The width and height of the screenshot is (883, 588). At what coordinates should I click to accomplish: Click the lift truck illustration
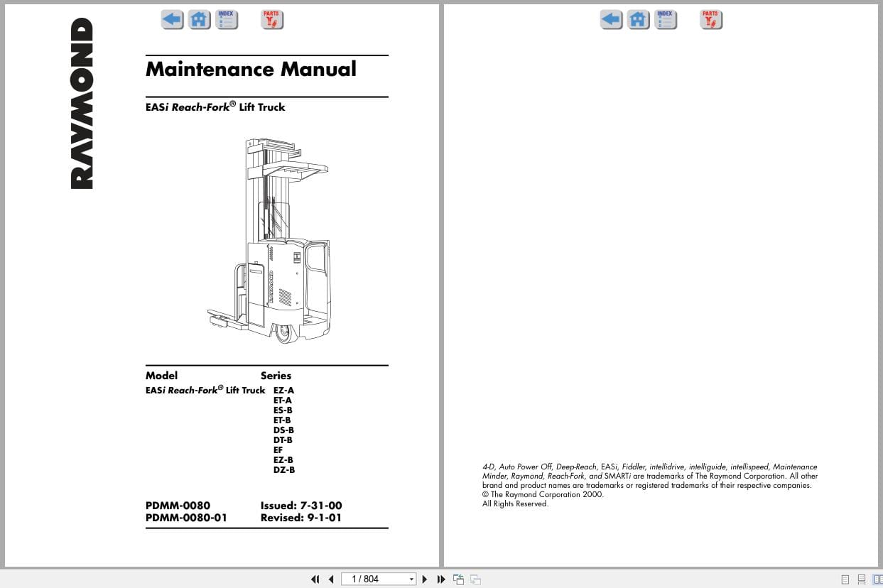click(269, 241)
